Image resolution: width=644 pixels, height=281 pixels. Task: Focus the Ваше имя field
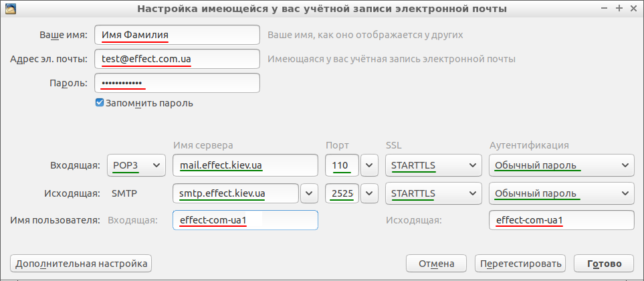tap(177, 35)
